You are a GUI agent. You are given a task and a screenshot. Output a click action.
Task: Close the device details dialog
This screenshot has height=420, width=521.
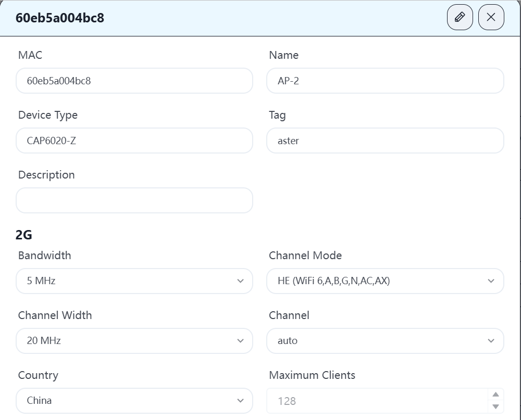click(491, 17)
